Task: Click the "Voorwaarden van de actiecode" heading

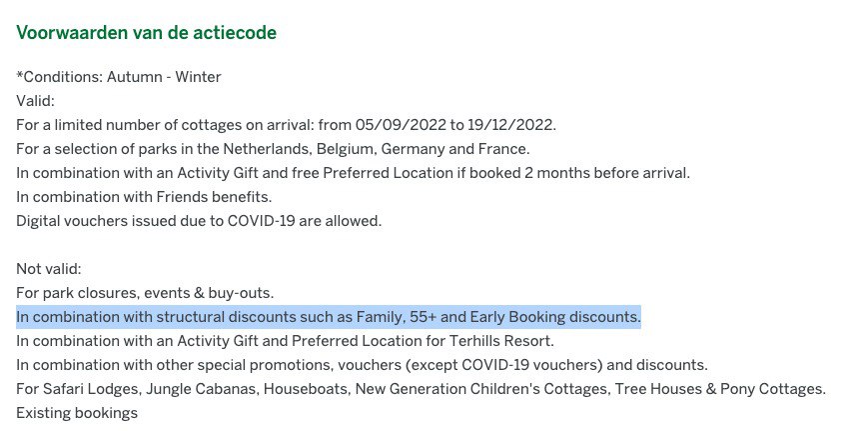Action: point(146,33)
